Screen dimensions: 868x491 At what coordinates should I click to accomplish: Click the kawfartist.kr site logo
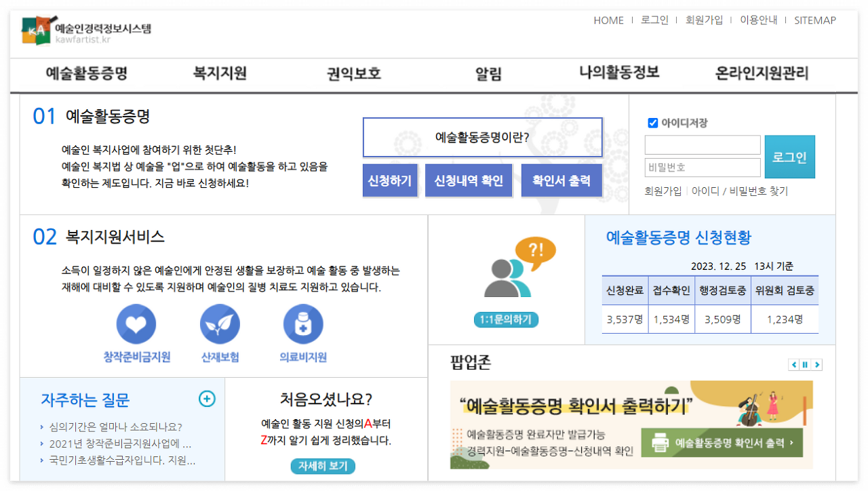pos(86,31)
